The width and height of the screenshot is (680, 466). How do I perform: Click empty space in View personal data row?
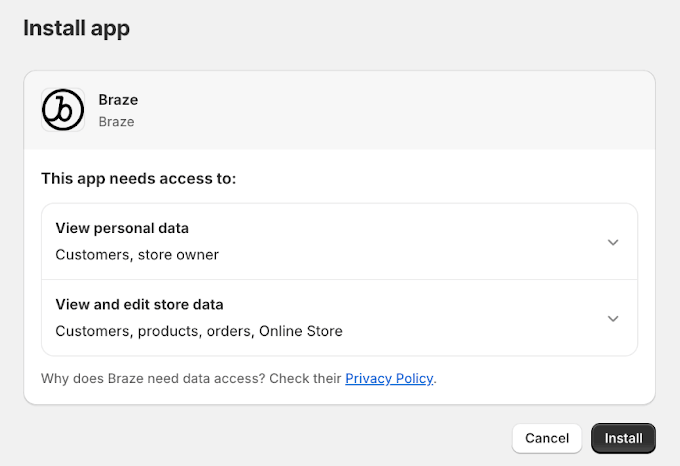(x=420, y=242)
